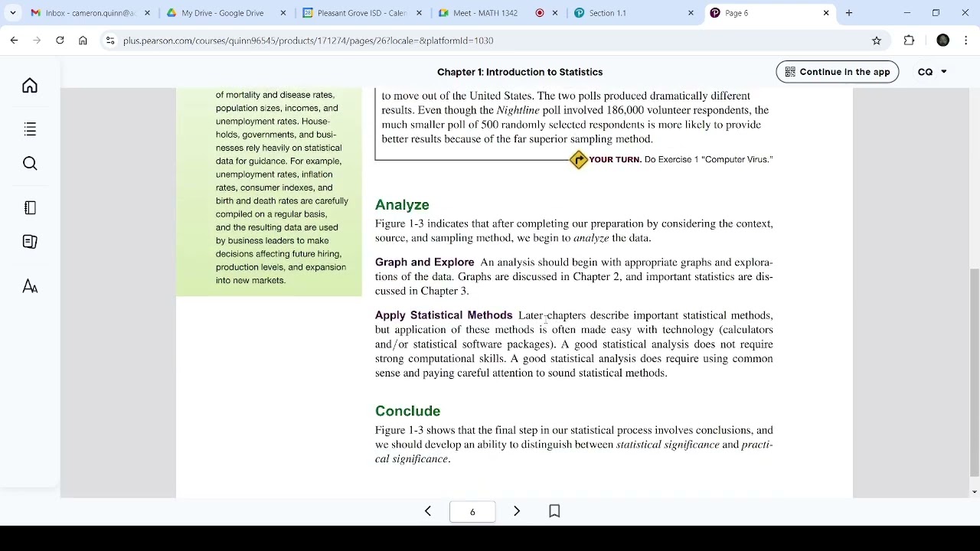Screen dimensions: 980x551
Task: Open the Chrome profile avatar
Action: 943,41
